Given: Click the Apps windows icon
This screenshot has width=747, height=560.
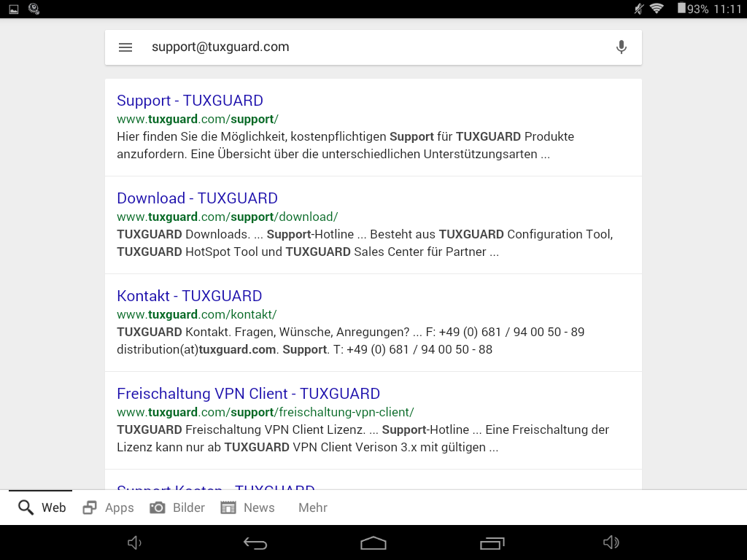Looking at the screenshot, I should click(90, 507).
